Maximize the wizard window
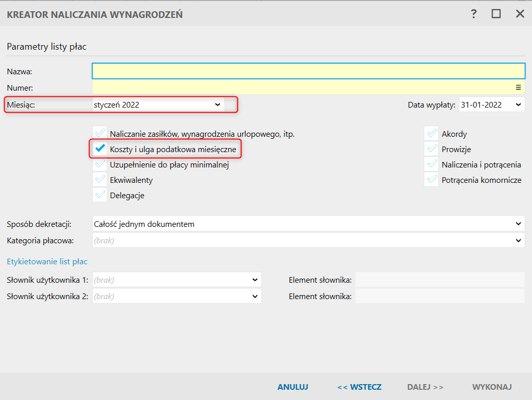Image resolution: width=532 pixels, height=400 pixels. coord(496,14)
